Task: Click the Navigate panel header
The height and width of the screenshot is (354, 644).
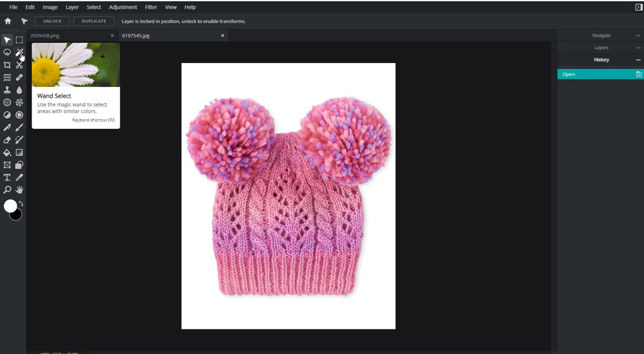Action: click(x=600, y=36)
